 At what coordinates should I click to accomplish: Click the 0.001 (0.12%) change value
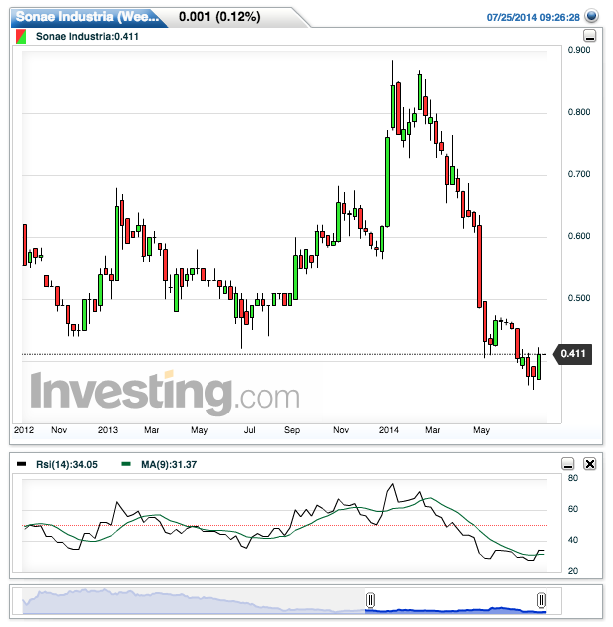[220, 17]
